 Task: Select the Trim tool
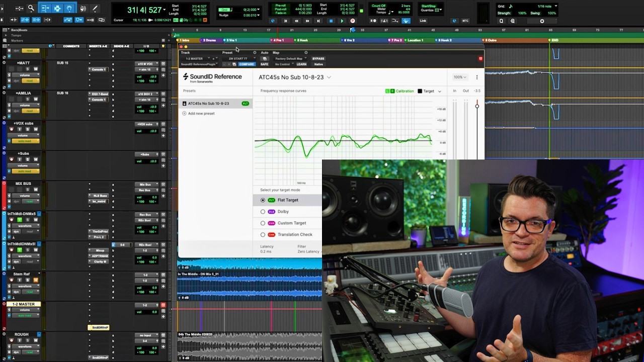(x=45, y=8)
